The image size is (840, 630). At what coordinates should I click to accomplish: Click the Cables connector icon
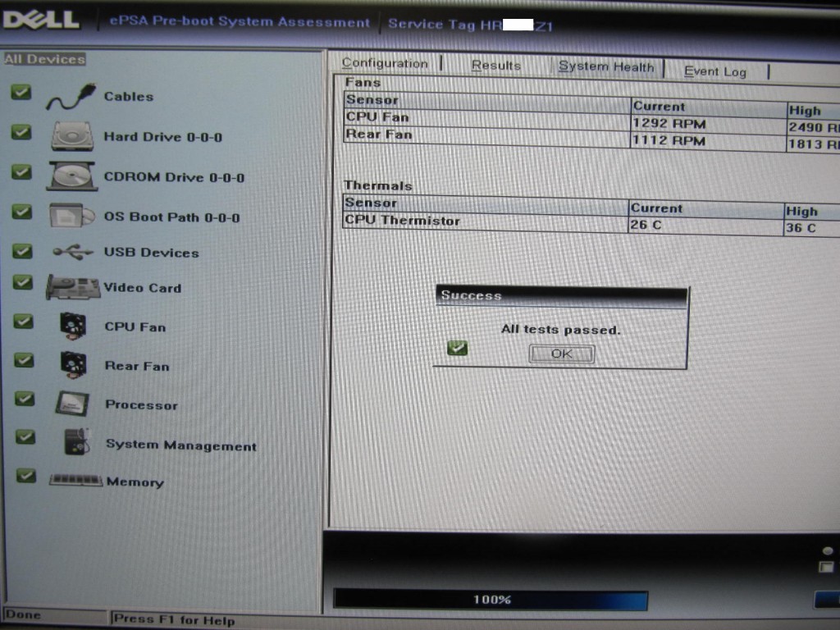point(71,97)
